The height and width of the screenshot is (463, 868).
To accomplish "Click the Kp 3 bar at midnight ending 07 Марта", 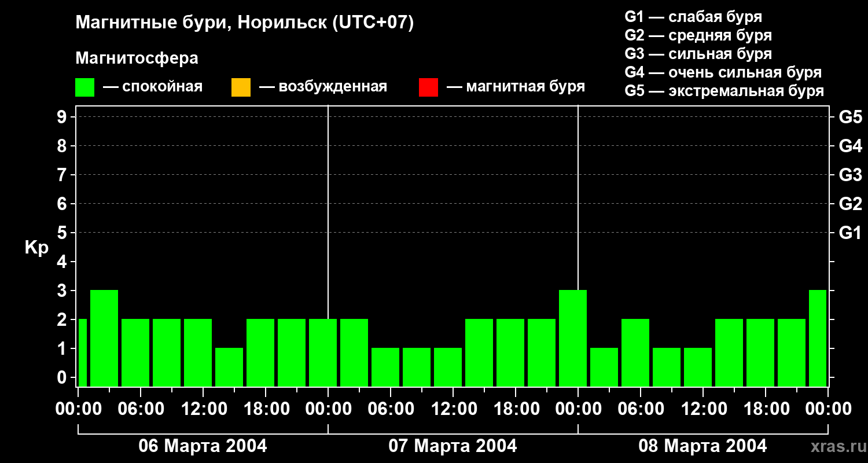I will (x=573, y=338).
